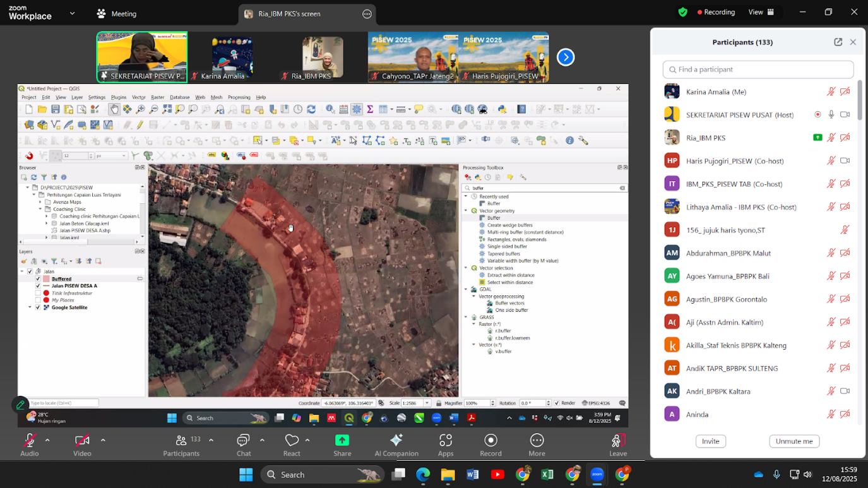Click the Invite button

[710, 441]
